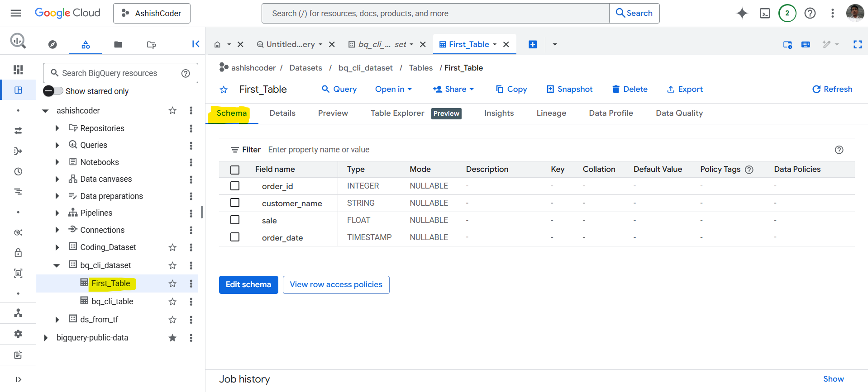Click View row access policies button

click(x=336, y=285)
